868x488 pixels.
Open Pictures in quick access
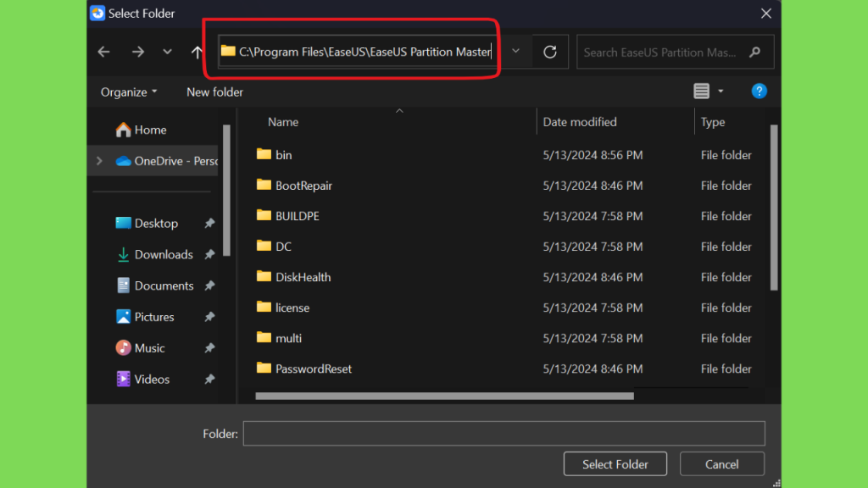coord(145,317)
